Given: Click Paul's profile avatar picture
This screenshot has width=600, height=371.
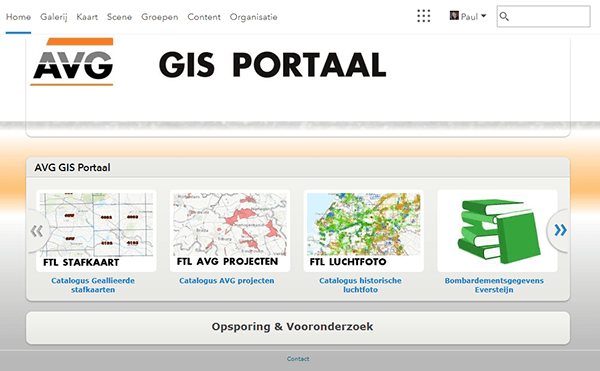Looking at the screenshot, I should [x=454, y=16].
